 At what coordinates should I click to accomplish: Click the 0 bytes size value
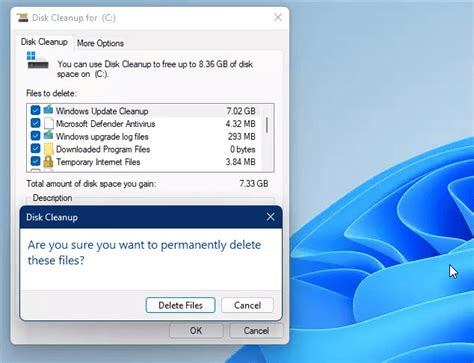243,149
